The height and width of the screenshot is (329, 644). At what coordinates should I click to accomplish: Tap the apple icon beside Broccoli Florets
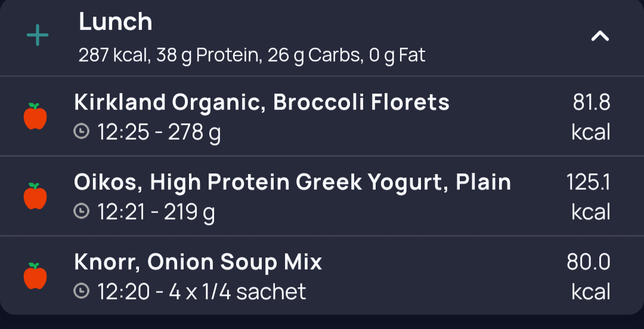(x=35, y=116)
